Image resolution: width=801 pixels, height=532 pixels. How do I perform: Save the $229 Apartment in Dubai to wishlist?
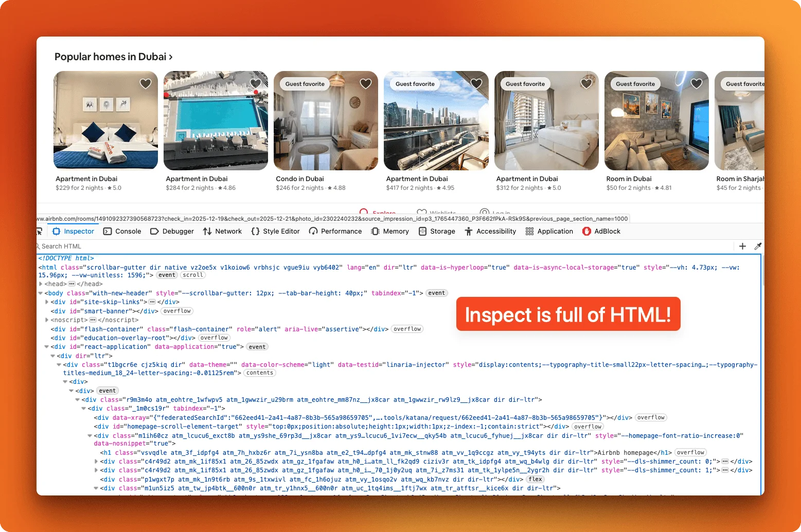(145, 83)
